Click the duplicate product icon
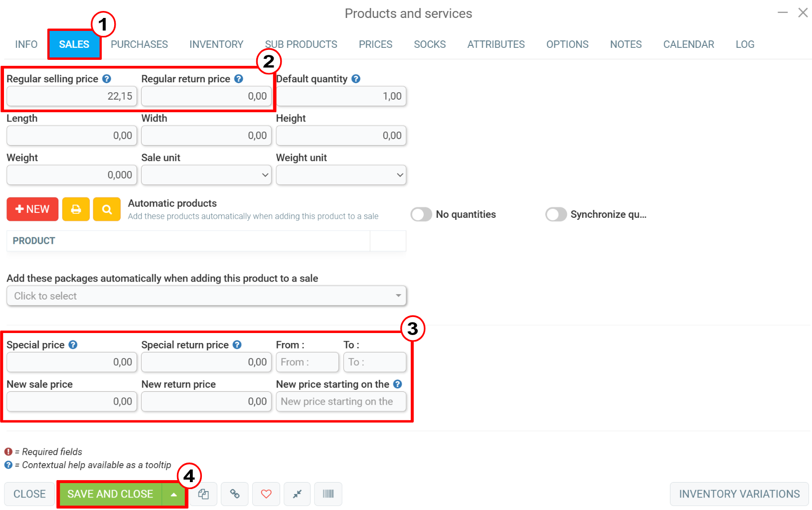The image size is (812, 510). [x=203, y=494]
